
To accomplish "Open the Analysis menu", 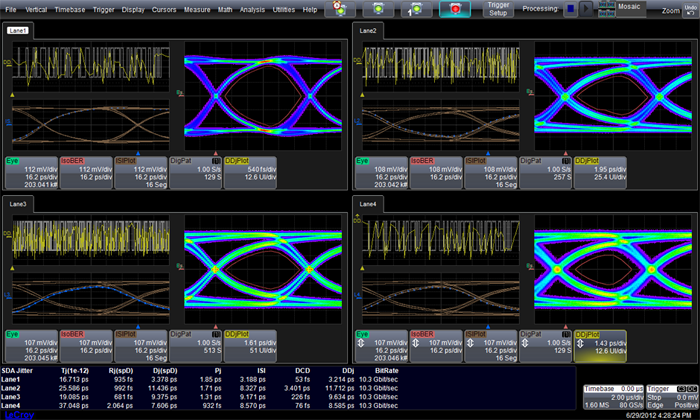I will click(252, 9).
